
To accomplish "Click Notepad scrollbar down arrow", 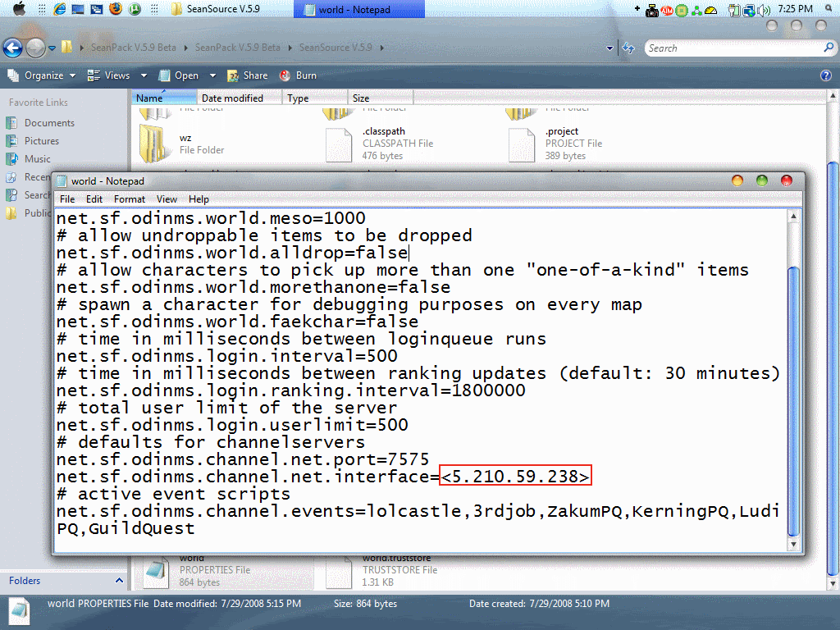I will point(793,545).
